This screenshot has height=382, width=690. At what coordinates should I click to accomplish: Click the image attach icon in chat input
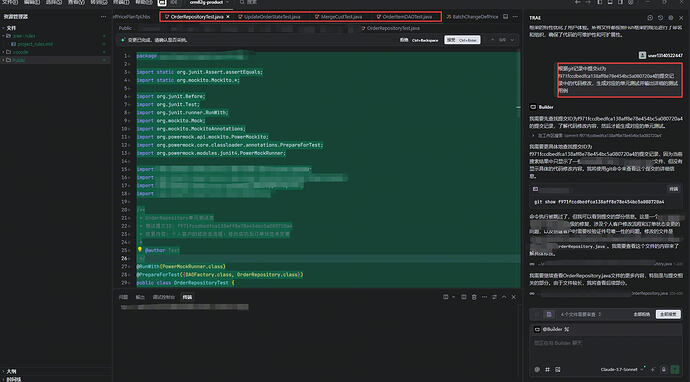click(558, 369)
